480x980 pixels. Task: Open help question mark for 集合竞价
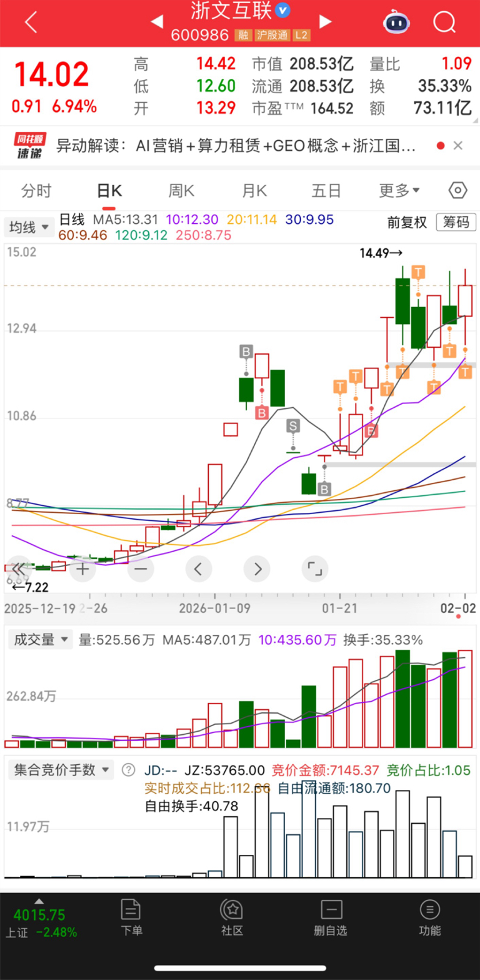[x=128, y=770]
